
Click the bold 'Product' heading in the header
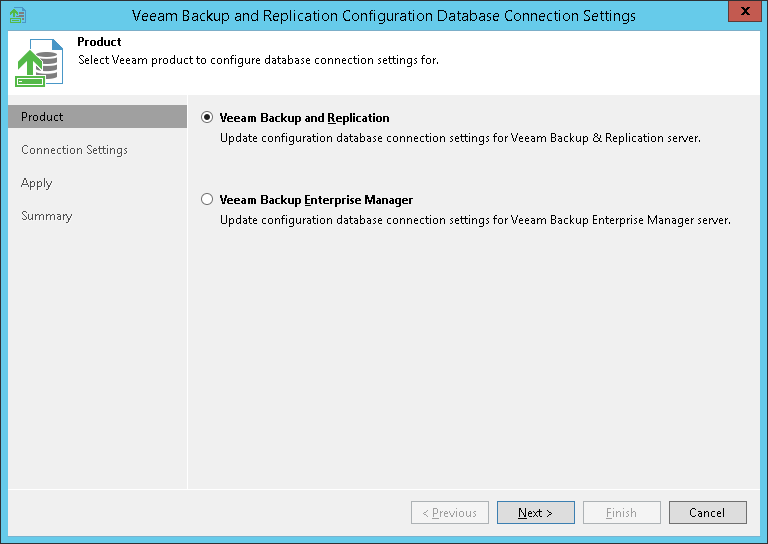99,43
